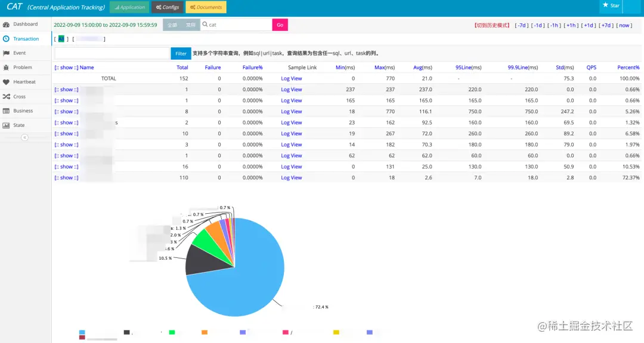
Task: Expand show for the row with avg 62.0
Action: 66,156
